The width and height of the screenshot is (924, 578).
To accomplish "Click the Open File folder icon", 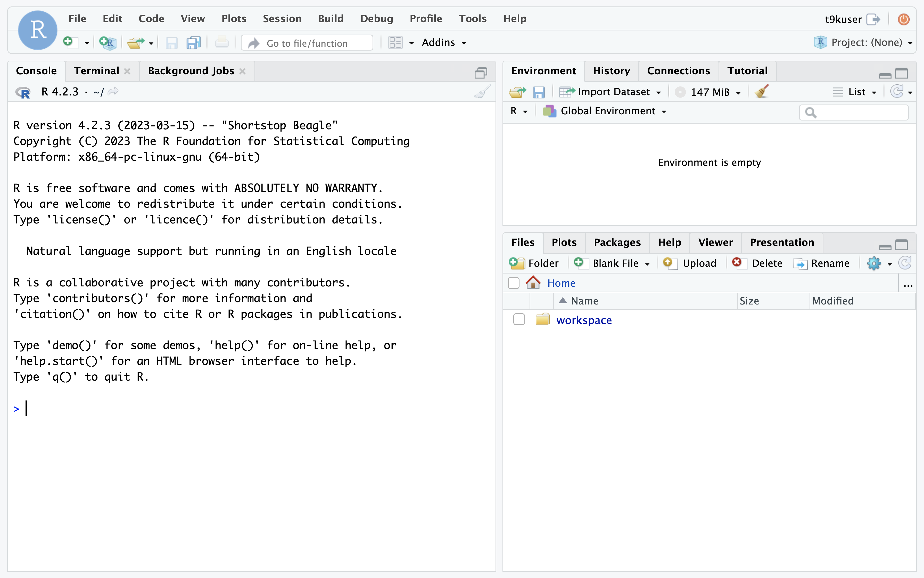I will point(136,42).
